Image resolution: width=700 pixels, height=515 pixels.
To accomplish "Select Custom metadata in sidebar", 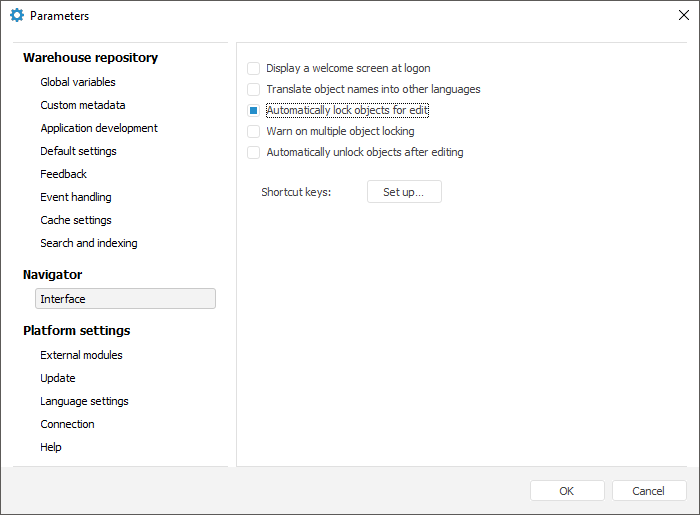I will 83,105.
